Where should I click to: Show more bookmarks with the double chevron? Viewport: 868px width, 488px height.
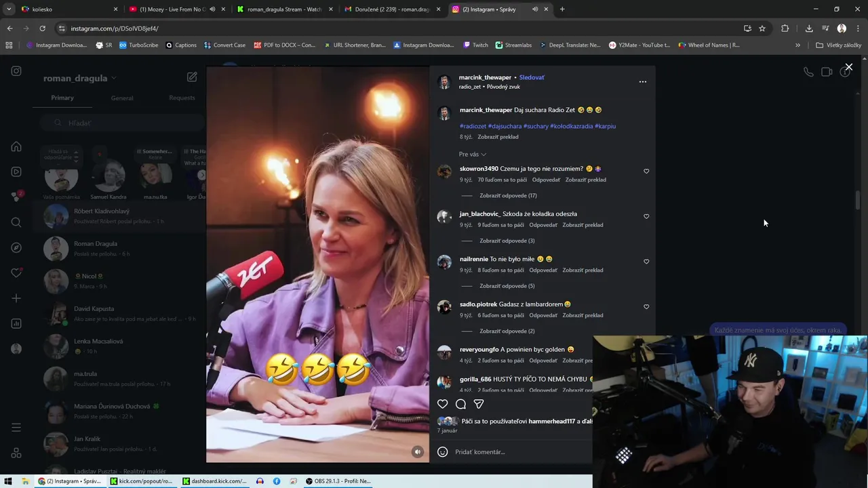click(797, 45)
